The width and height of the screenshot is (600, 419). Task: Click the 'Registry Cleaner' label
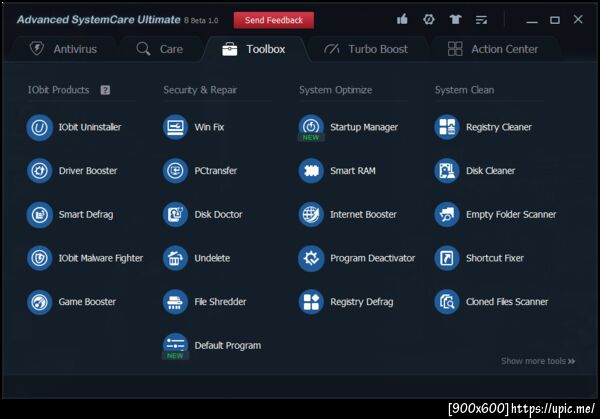[499, 127]
